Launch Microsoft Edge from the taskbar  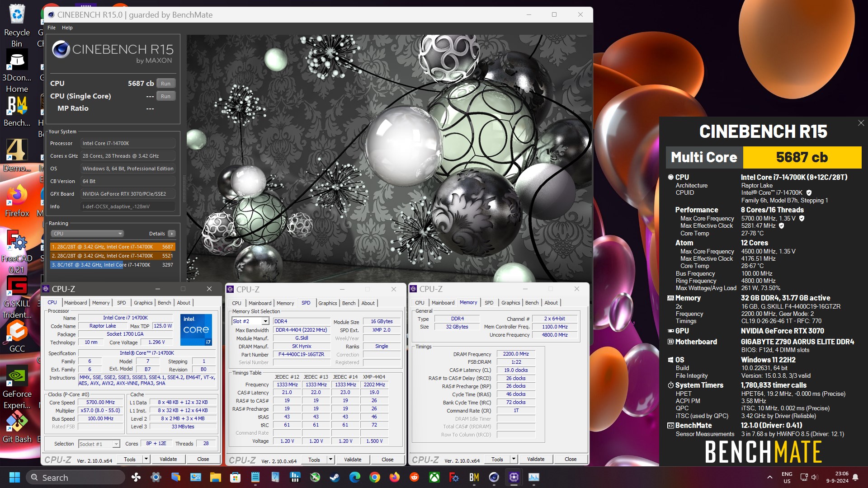tap(354, 477)
